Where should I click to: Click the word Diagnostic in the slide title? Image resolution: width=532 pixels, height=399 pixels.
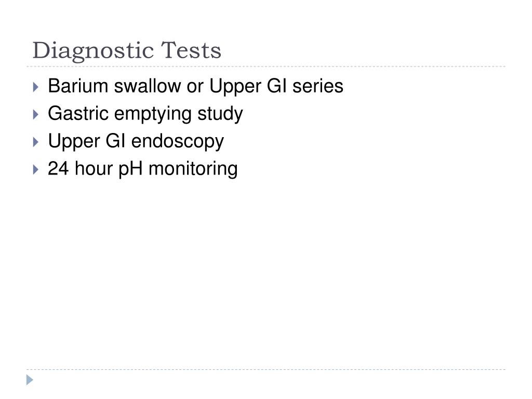(x=94, y=51)
